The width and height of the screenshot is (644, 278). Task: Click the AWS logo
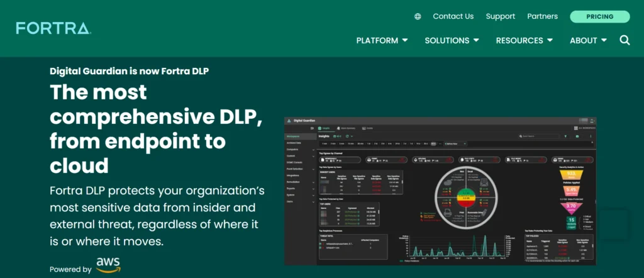(108, 265)
